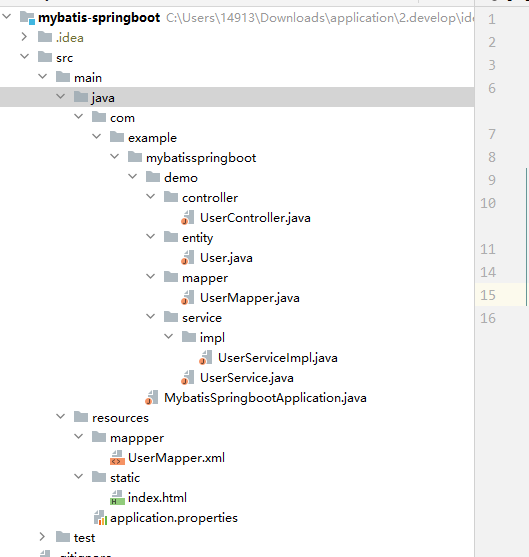Screen dimensions: 529x557
Task: Expand the test folder
Action: (x=42, y=536)
